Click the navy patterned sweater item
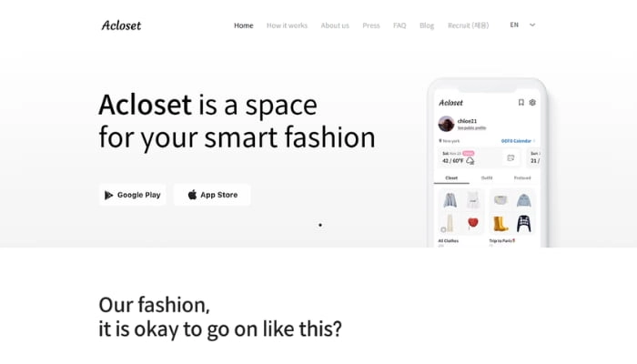Viewport: 637px width, 364px height. coord(523,224)
